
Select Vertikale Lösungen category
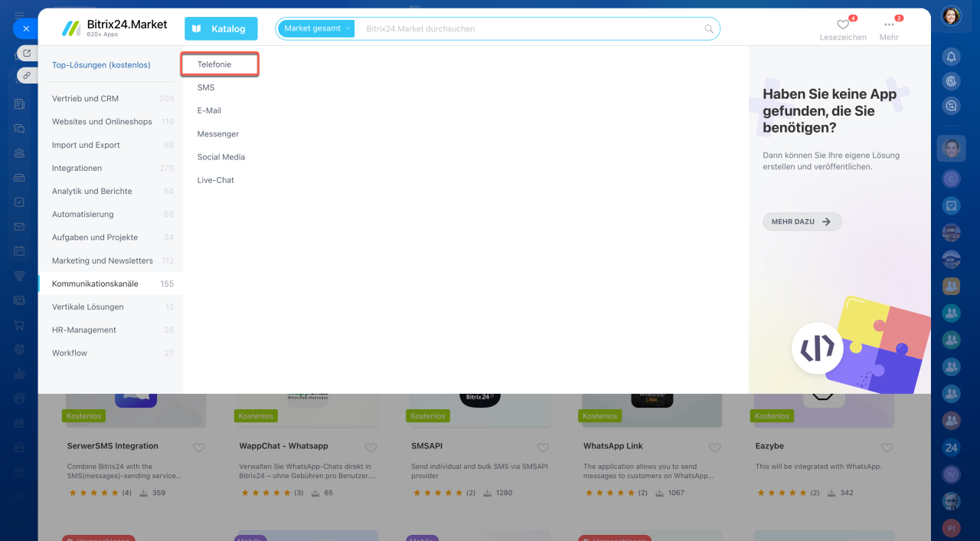click(111, 307)
